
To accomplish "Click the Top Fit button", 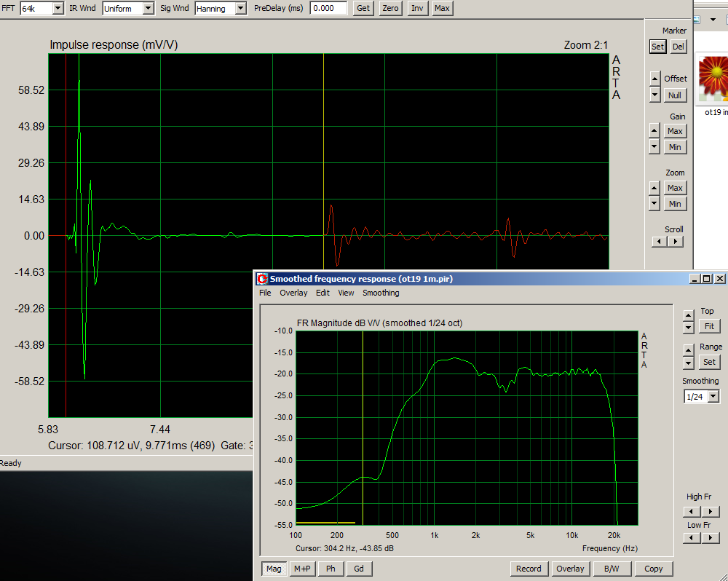I will [x=709, y=326].
